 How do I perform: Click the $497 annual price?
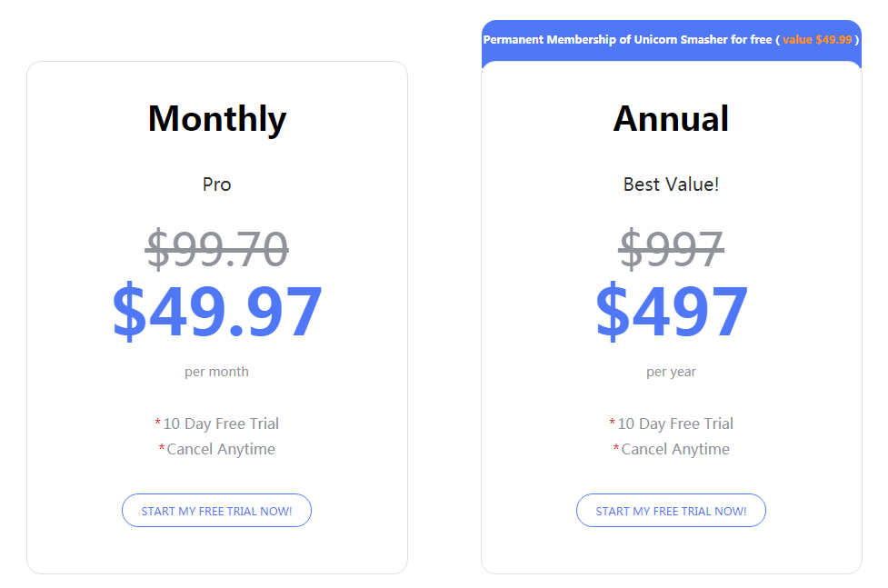click(672, 312)
